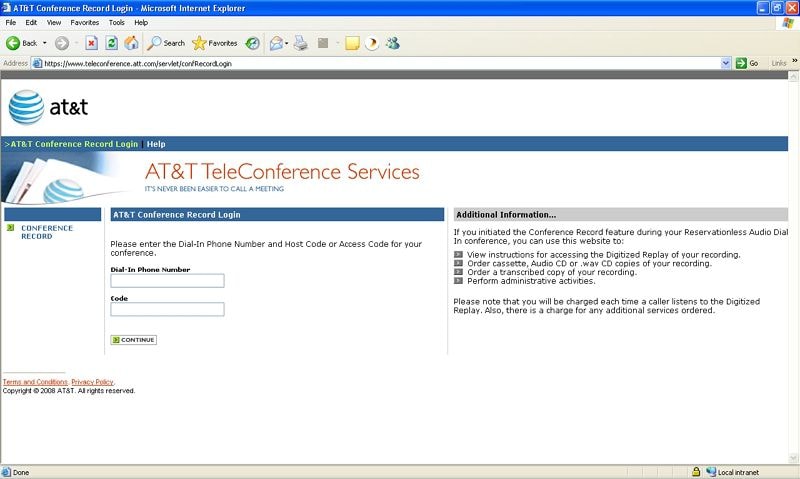Click the Windows flag logo icon

click(x=789, y=23)
